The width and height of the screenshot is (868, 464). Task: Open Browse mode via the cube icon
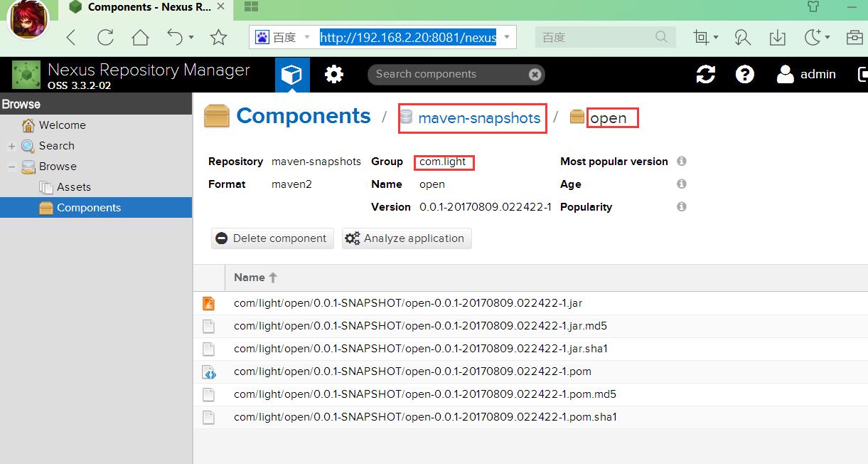coord(292,74)
